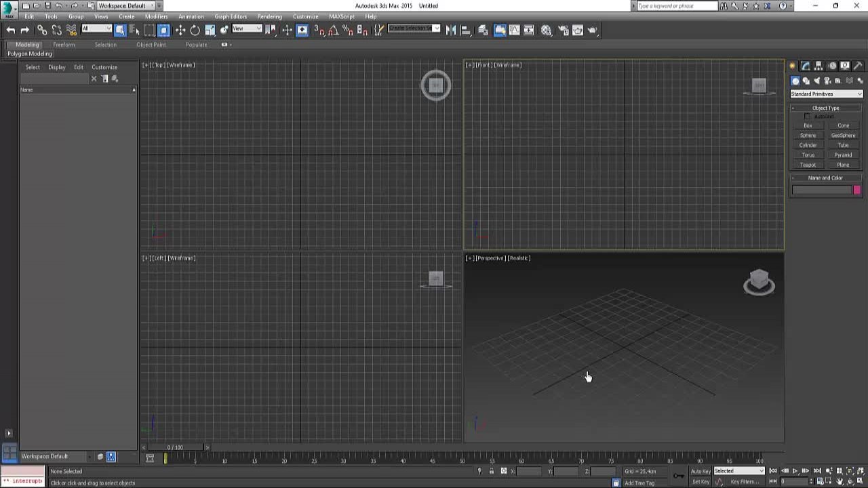
Task: Click the Bind to Space Warp tool
Action: pos(72,30)
